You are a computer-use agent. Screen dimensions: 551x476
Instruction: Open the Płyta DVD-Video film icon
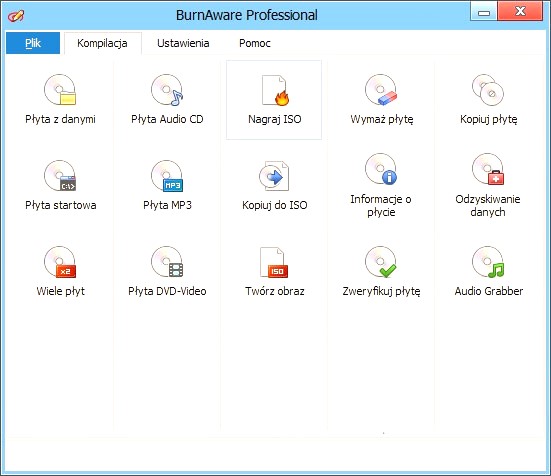167,262
